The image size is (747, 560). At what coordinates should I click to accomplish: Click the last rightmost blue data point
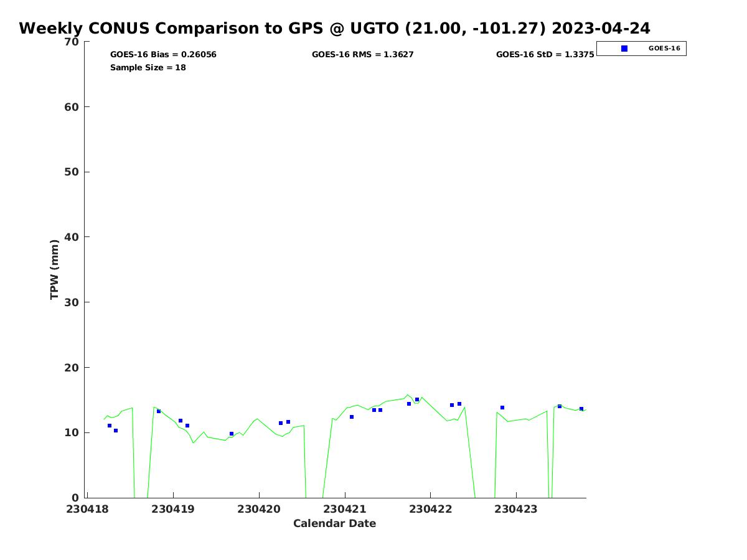[581, 409]
